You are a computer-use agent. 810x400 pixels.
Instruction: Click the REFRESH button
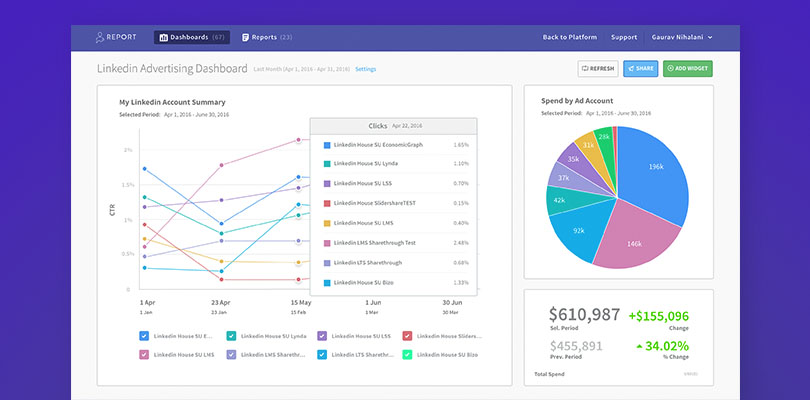click(x=598, y=69)
